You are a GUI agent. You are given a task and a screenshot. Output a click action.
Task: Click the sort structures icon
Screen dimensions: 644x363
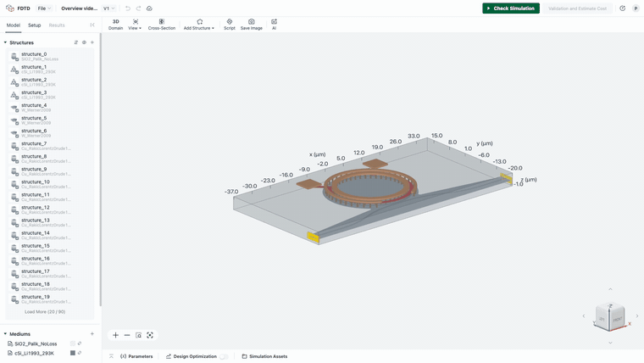click(76, 42)
